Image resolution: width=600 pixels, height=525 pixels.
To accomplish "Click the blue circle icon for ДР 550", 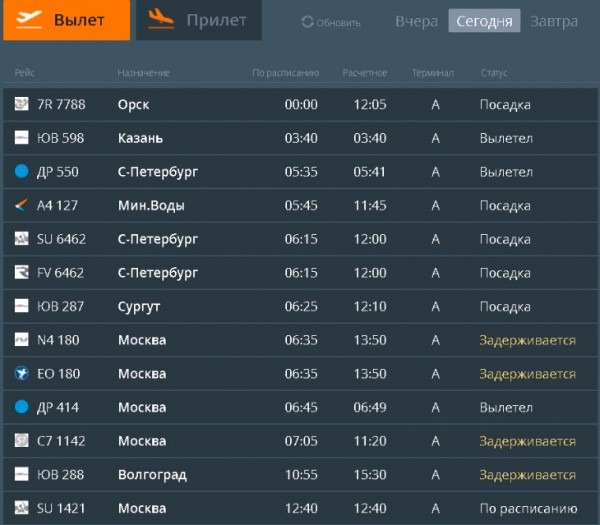I will click(22, 172).
